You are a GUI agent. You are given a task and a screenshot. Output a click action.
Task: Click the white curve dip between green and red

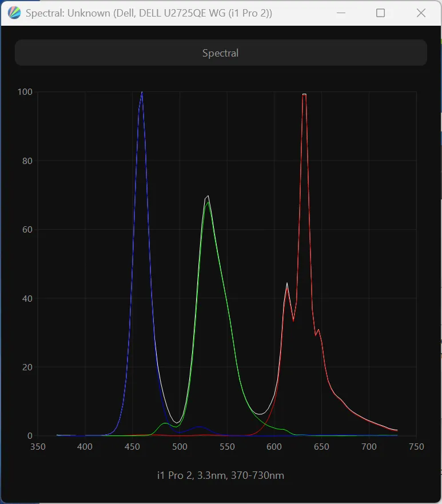click(x=260, y=414)
